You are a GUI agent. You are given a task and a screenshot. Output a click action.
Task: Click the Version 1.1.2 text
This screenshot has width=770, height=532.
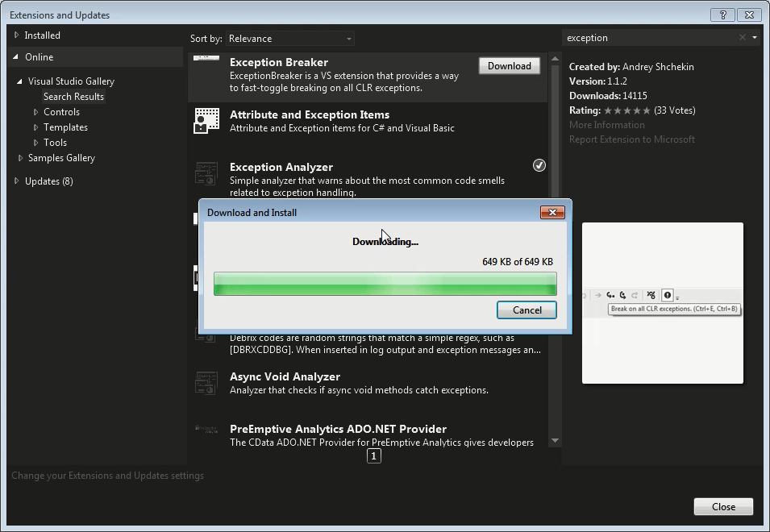598,81
